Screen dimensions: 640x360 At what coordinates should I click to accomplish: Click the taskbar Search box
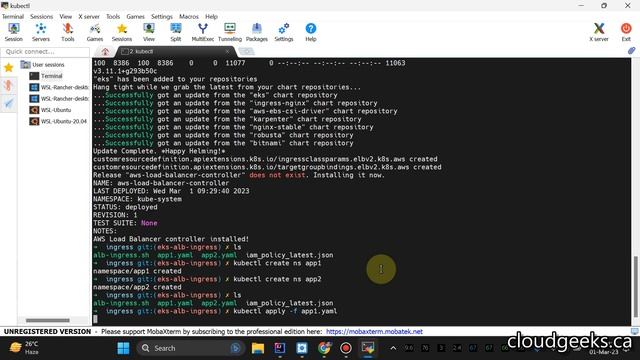[190, 348]
